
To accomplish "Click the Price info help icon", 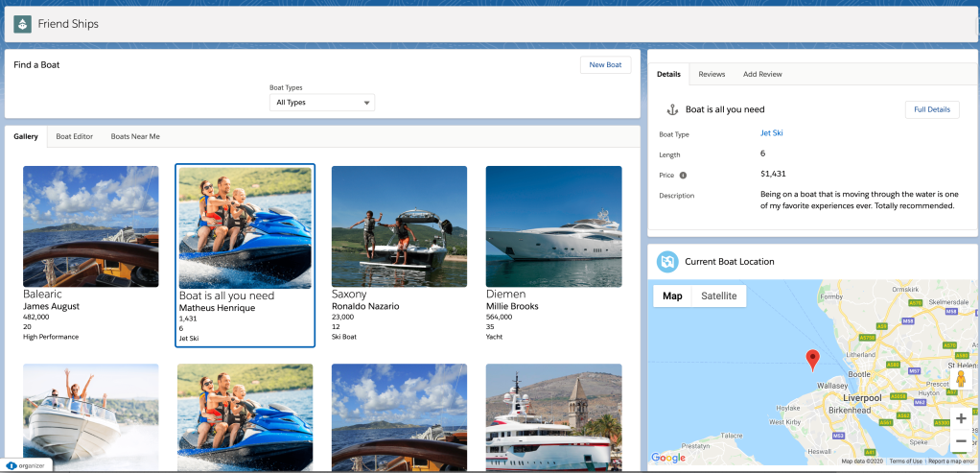I will (684, 175).
